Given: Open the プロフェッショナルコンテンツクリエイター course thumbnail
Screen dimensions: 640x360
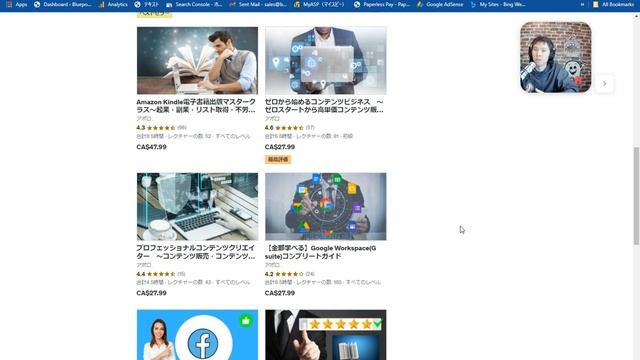Looking at the screenshot, I should click(197, 207).
